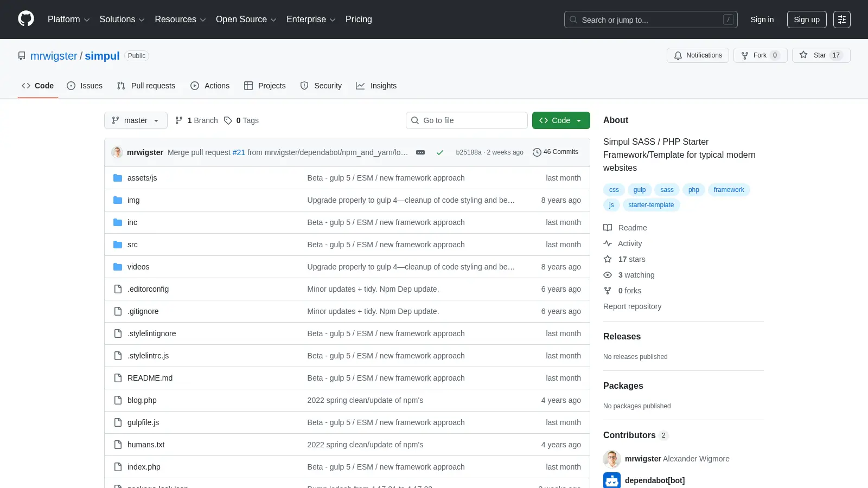This screenshot has width=868, height=488.
Task: Click the gulpfile.js file icon
Action: (x=118, y=422)
